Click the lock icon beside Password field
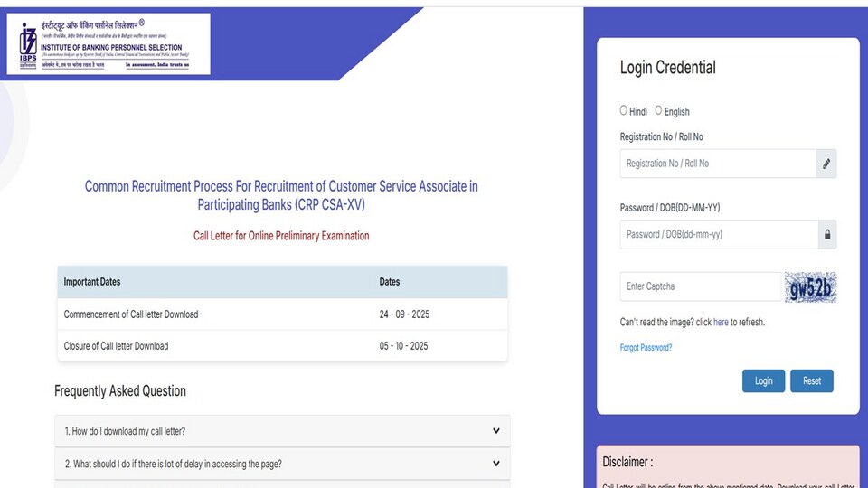Viewport: 868px width, 488px height. (x=827, y=235)
